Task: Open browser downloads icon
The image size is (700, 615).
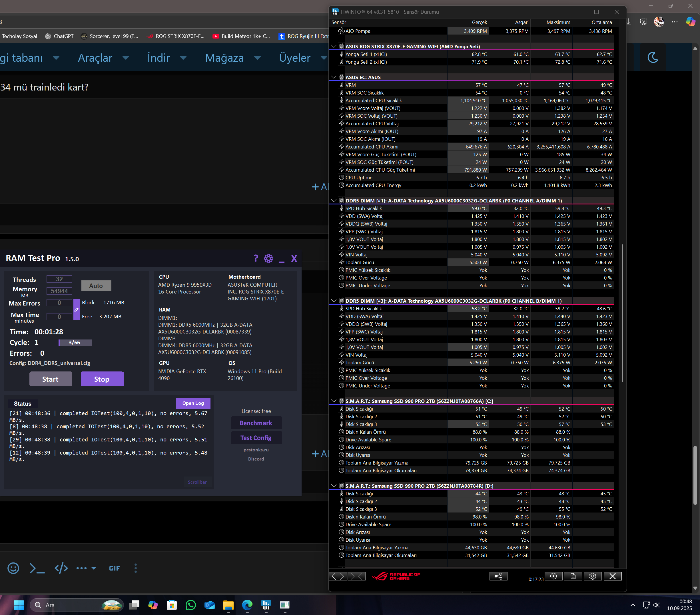Action: pos(628,22)
